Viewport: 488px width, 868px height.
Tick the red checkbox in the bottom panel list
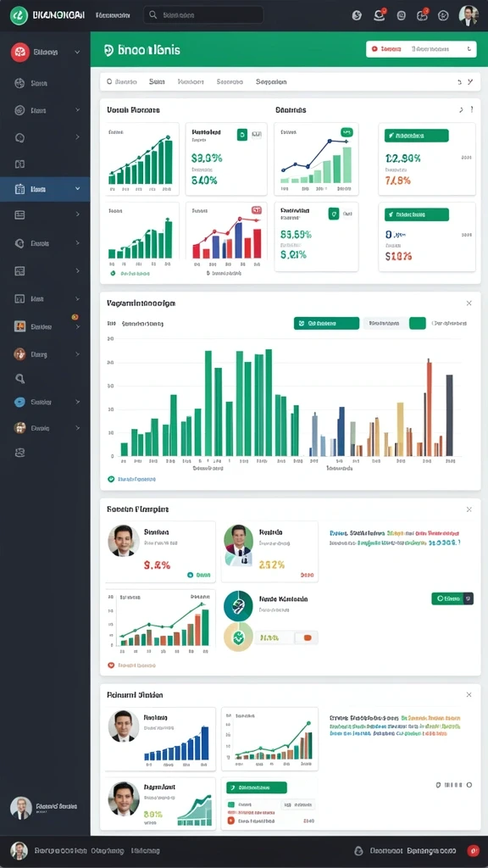point(231,821)
